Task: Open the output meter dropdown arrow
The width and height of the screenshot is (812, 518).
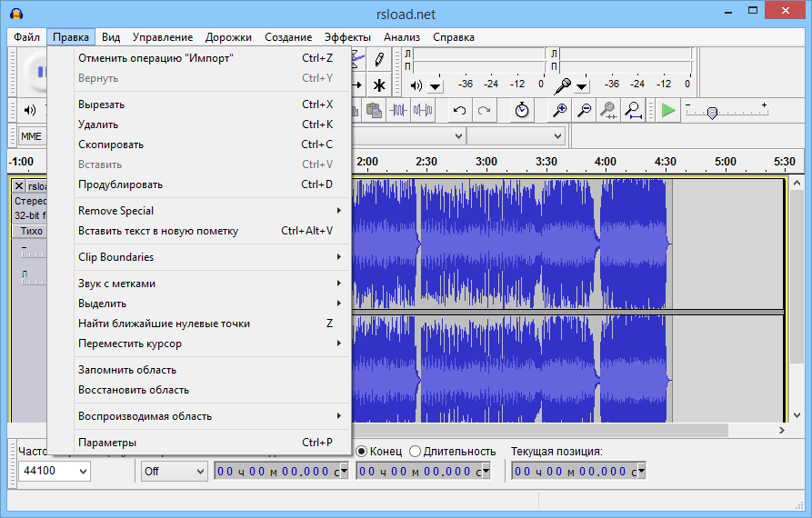Action: [x=435, y=86]
